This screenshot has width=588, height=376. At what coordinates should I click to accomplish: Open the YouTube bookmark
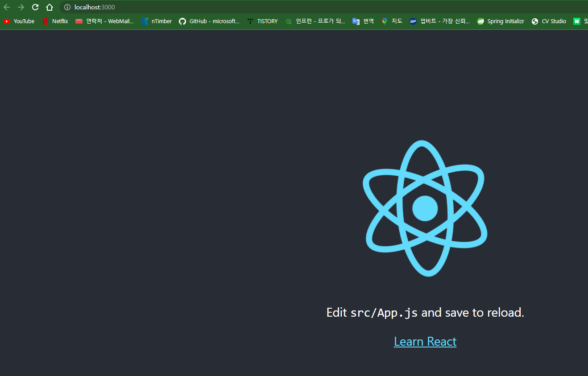19,21
